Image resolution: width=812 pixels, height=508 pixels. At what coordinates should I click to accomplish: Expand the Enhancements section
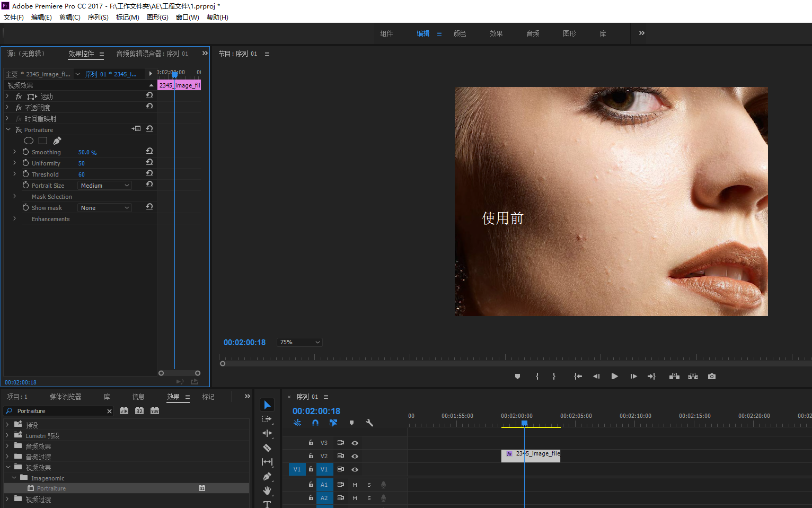[x=15, y=218]
